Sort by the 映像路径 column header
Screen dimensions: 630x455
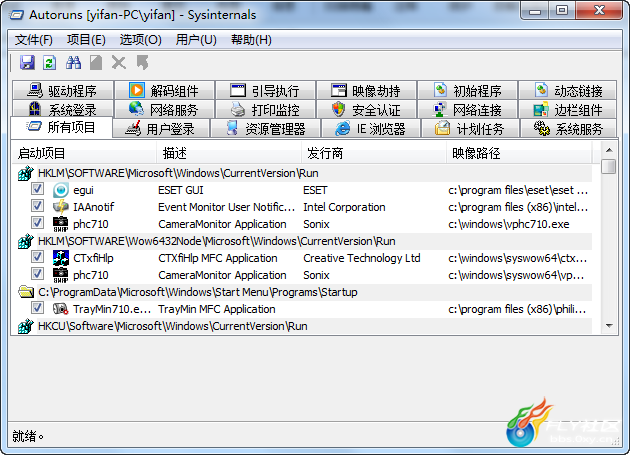pos(519,153)
